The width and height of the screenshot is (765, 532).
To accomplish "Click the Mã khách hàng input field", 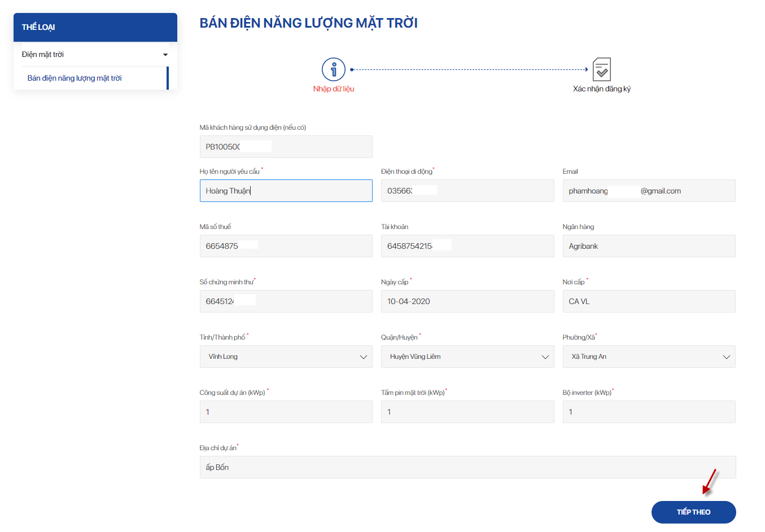I will [x=286, y=147].
